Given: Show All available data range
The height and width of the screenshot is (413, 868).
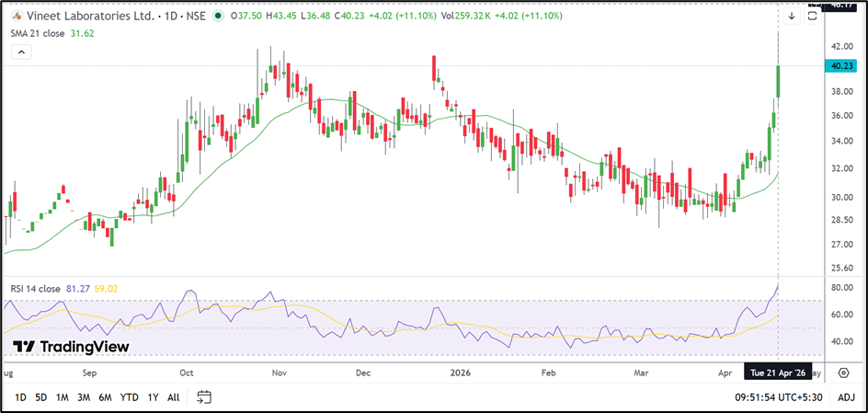Looking at the screenshot, I should [173, 397].
